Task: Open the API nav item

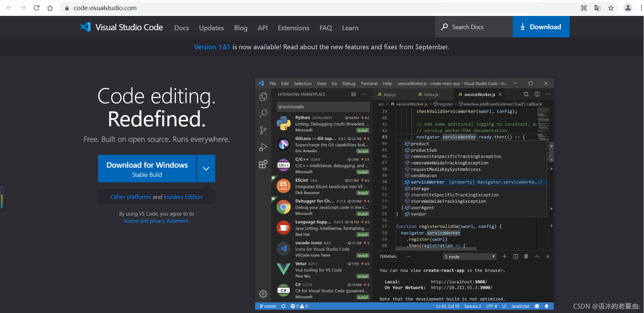Action: coord(263,28)
